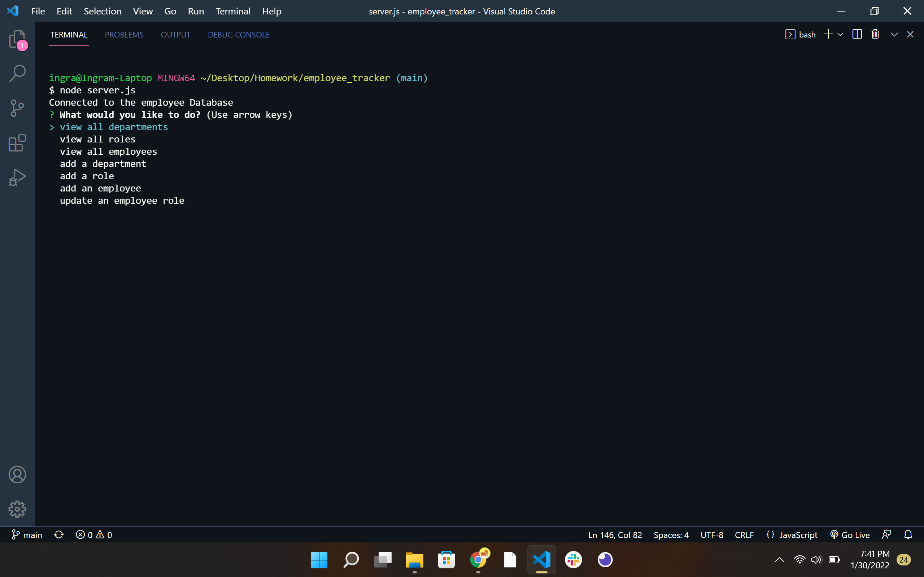Split the terminal pane
Viewport: 924px width, 577px height.
(857, 34)
